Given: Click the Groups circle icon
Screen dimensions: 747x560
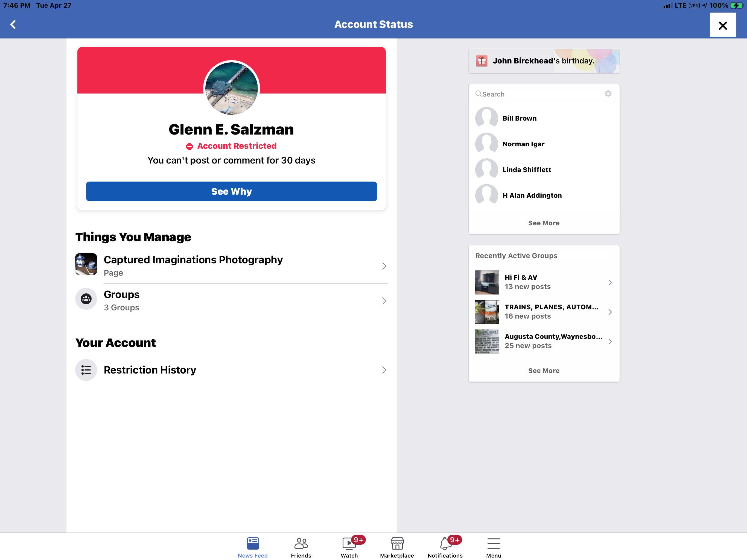Looking at the screenshot, I should [86, 299].
